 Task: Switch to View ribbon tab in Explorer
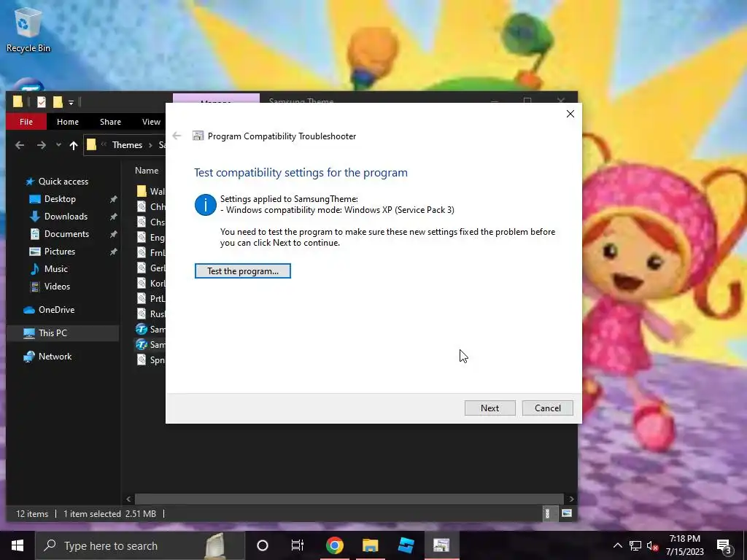pyautogui.click(x=151, y=122)
